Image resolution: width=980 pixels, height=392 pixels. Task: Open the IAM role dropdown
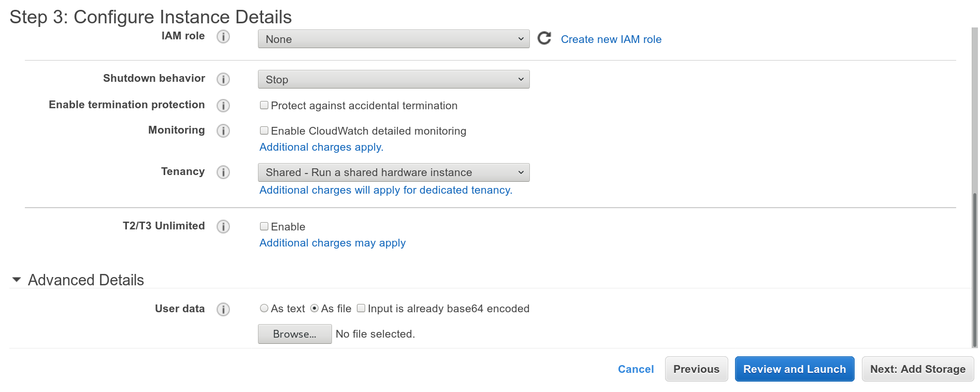pyautogui.click(x=393, y=38)
